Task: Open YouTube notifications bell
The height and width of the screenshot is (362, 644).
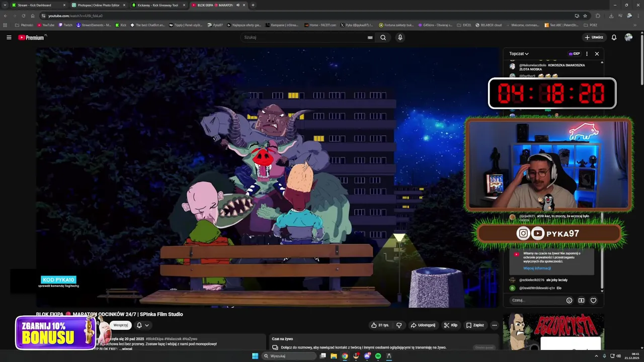Action: [x=614, y=37]
